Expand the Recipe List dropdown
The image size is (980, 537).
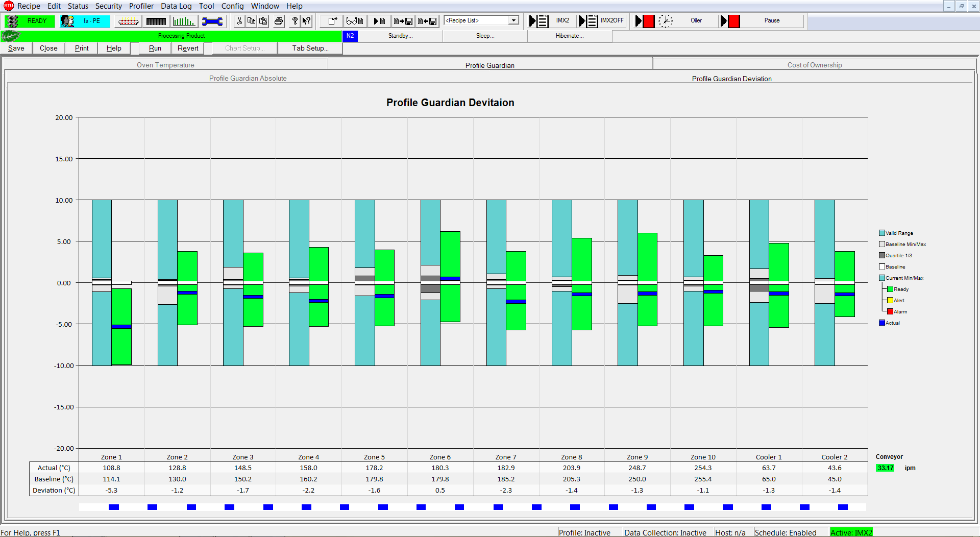click(513, 20)
